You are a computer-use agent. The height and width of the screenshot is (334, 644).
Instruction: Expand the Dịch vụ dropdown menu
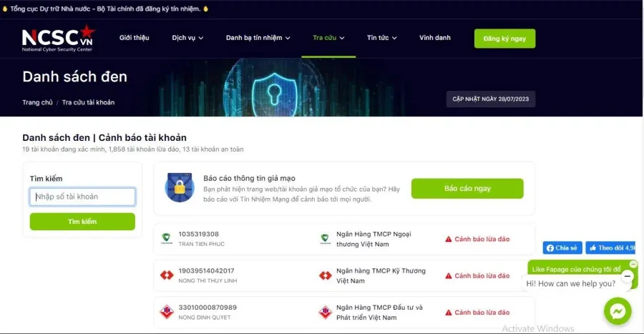tap(187, 38)
